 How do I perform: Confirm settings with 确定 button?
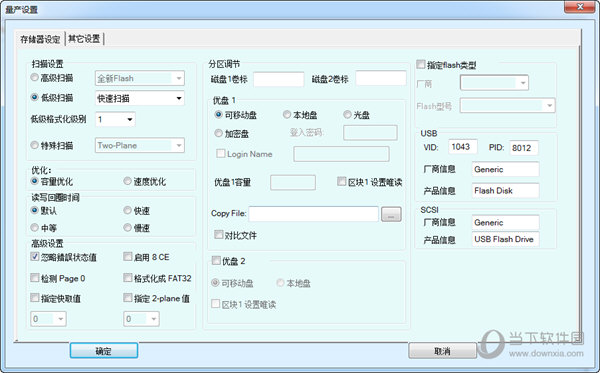tap(104, 350)
